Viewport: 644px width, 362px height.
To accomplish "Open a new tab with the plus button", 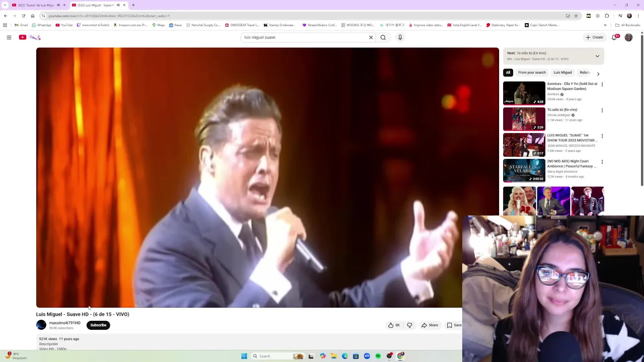I will coord(133,5).
